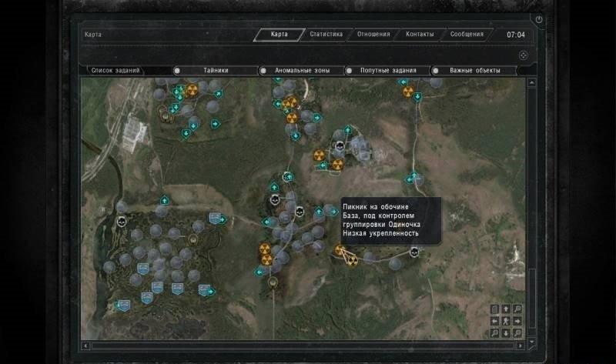Click the skull marker left of the swamp
Screen dimensions: 616x364
(121, 222)
